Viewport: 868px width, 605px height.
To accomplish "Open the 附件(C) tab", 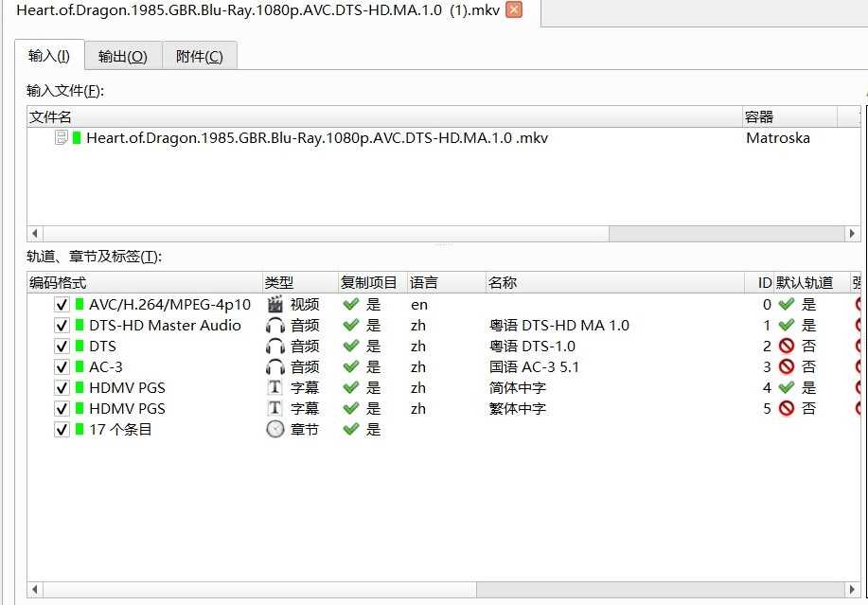I will (200, 57).
